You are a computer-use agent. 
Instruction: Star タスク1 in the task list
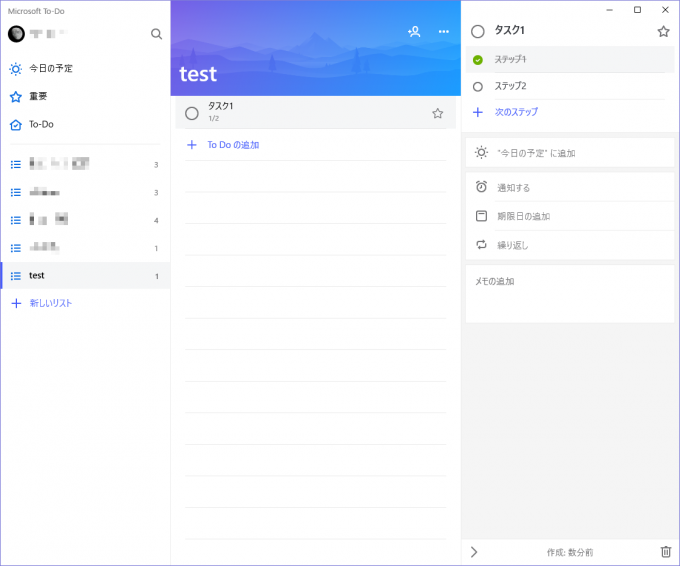click(x=438, y=113)
